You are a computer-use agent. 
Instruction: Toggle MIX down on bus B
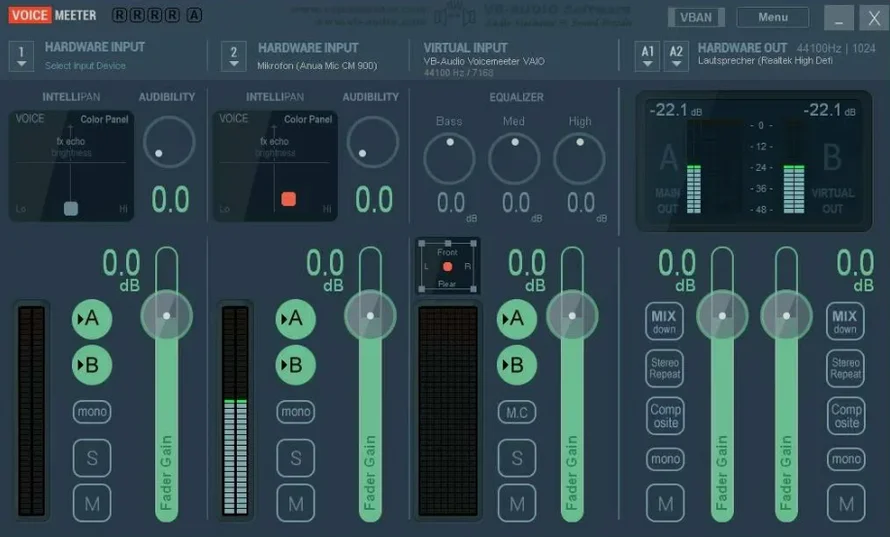click(x=845, y=321)
